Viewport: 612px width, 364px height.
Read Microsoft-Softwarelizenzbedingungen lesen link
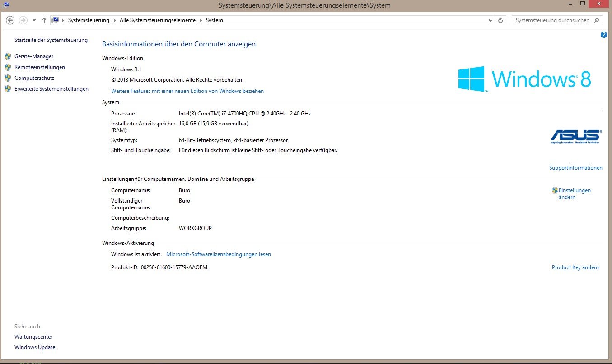click(x=219, y=254)
